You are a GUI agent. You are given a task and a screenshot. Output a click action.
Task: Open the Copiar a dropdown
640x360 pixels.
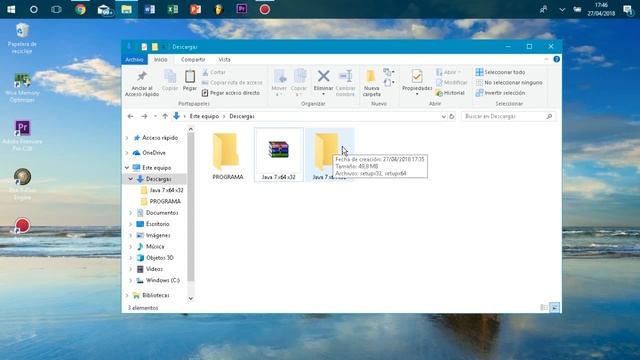pyautogui.click(x=299, y=83)
